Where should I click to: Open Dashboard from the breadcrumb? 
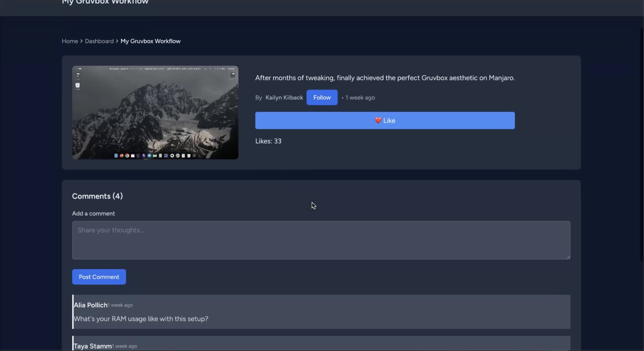[x=99, y=41]
